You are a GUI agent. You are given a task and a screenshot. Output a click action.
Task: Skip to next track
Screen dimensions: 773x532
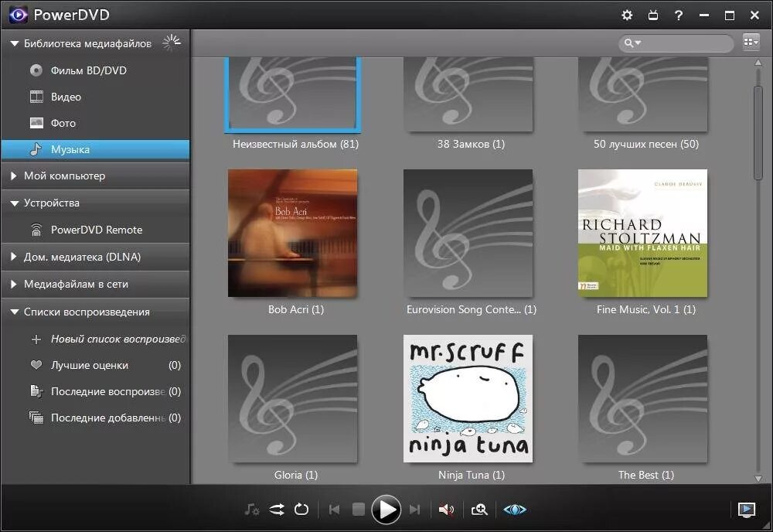[414, 510]
